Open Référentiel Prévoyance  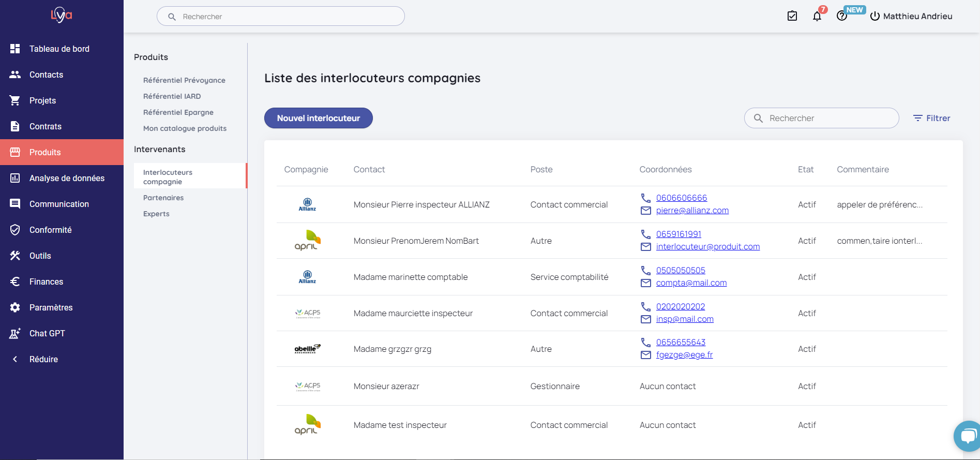pyautogui.click(x=184, y=80)
